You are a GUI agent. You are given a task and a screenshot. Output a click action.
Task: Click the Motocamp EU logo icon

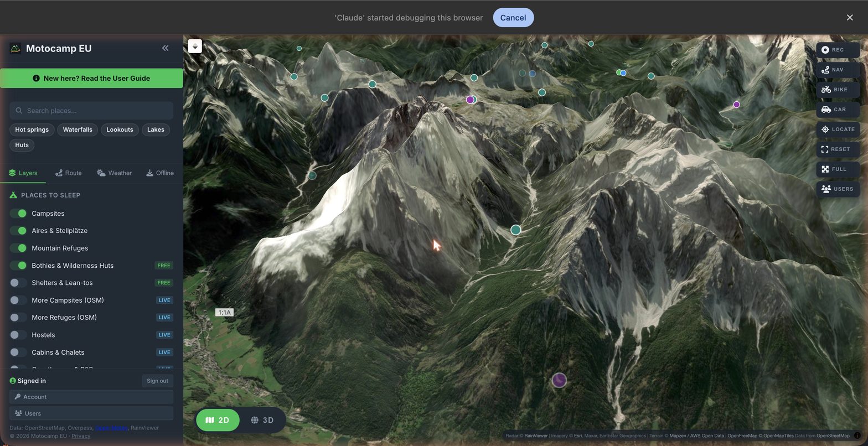(15, 48)
